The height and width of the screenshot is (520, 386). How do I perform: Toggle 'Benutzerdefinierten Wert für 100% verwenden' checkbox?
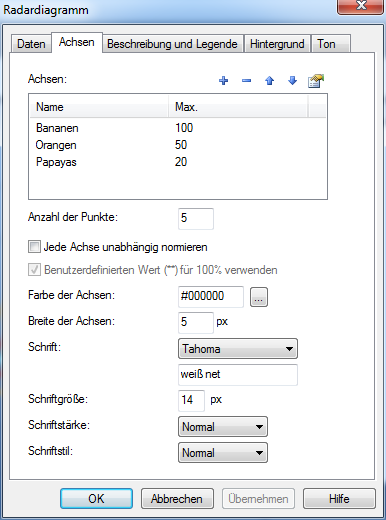pos(34,270)
